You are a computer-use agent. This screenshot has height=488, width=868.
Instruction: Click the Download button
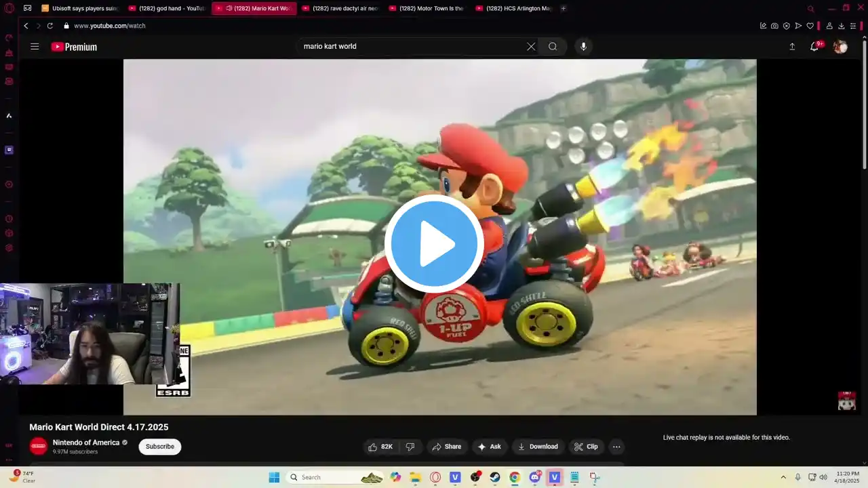pyautogui.click(x=538, y=447)
